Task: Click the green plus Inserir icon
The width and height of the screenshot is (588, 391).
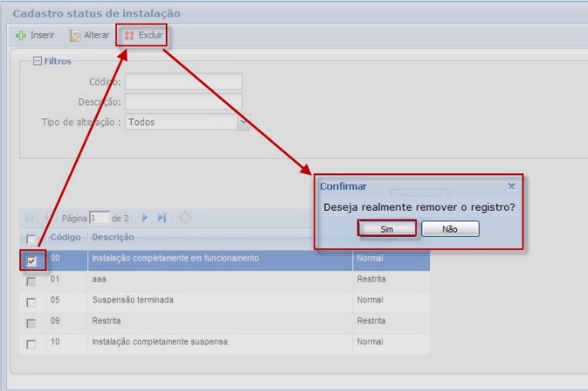Action: click(20, 36)
